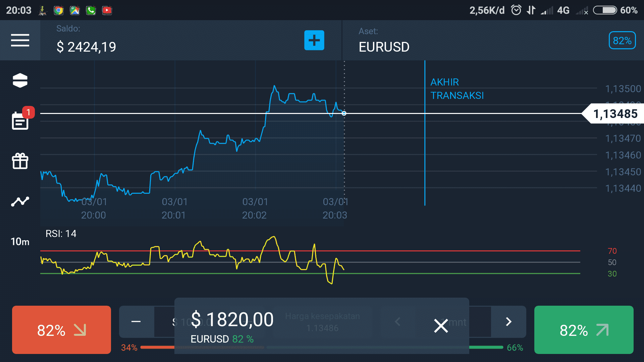Image resolution: width=644 pixels, height=362 pixels.
Task: Place a sell trade with the red 82% button
Action: coord(61,330)
